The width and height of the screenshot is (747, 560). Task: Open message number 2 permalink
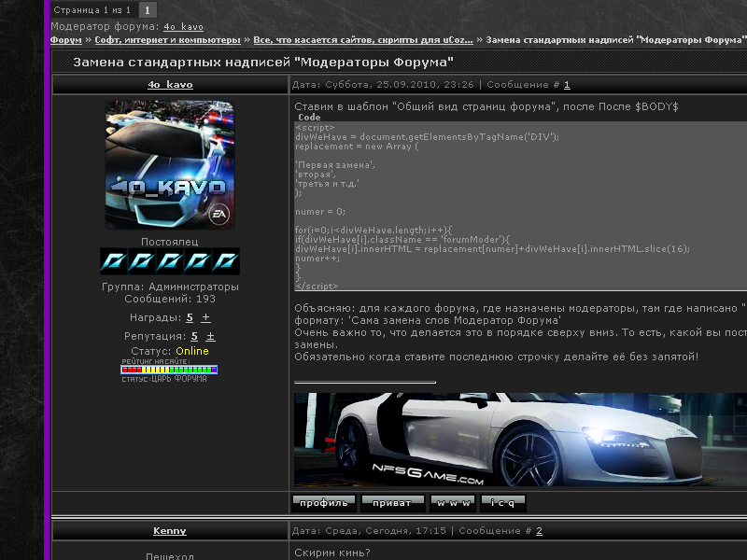point(539,531)
